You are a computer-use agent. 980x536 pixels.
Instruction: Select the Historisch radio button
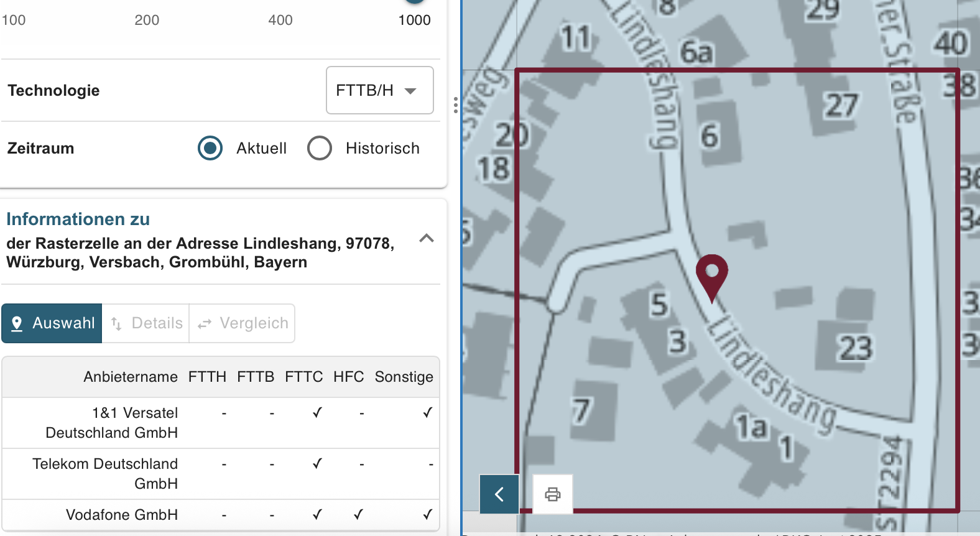(x=320, y=148)
